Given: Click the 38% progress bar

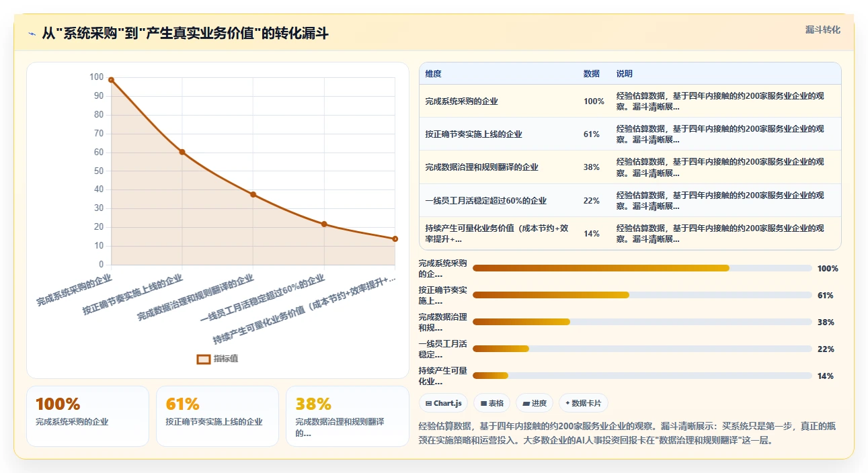Looking at the screenshot, I should pyautogui.click(x=642, y=322).
